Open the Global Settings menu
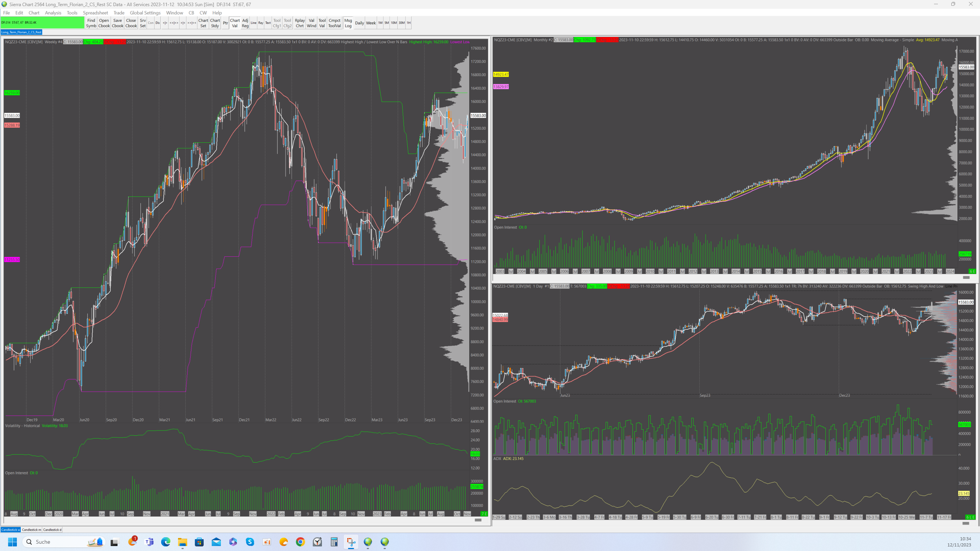The image size is (980, 551). point(145,13)
